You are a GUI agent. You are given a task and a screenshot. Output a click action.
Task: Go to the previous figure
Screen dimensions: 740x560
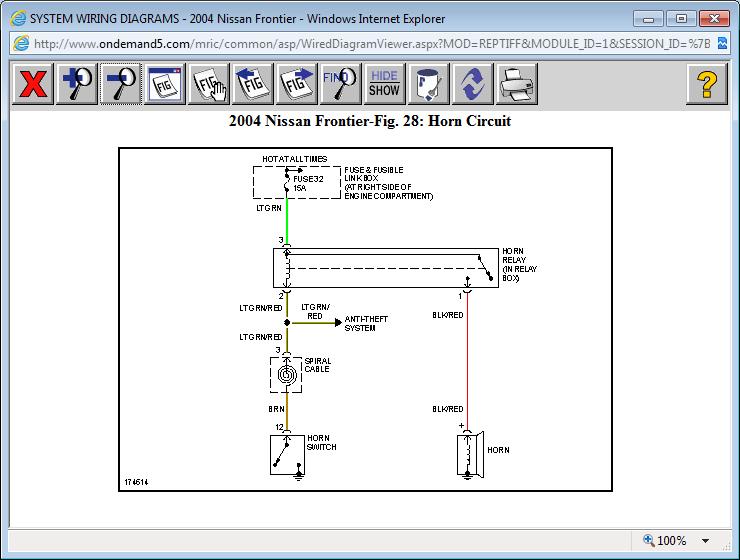pos(252,84)
